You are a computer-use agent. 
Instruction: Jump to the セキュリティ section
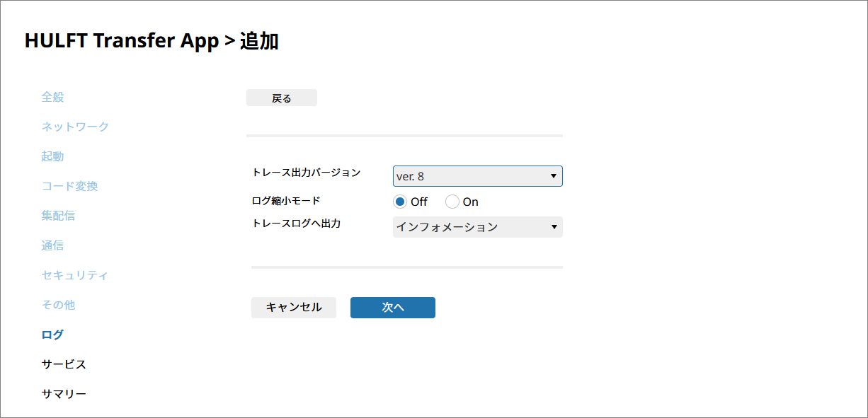[74, 275]
